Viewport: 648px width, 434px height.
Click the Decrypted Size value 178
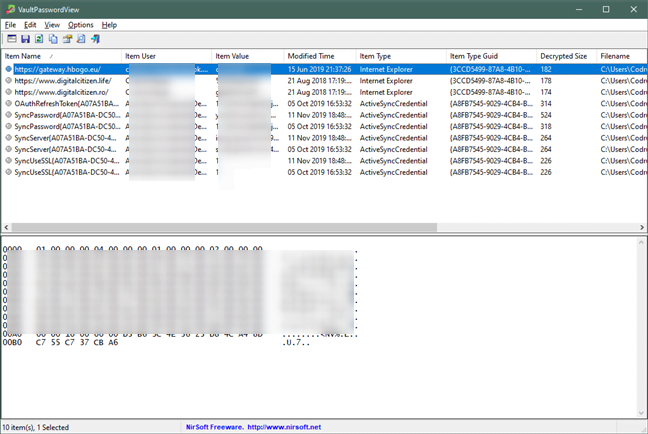pos(546,81)
